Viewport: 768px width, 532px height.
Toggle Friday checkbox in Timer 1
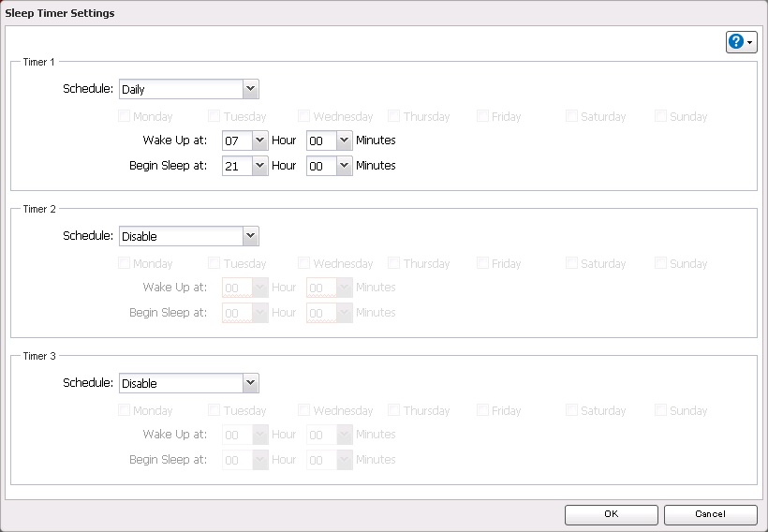point(483,117)
